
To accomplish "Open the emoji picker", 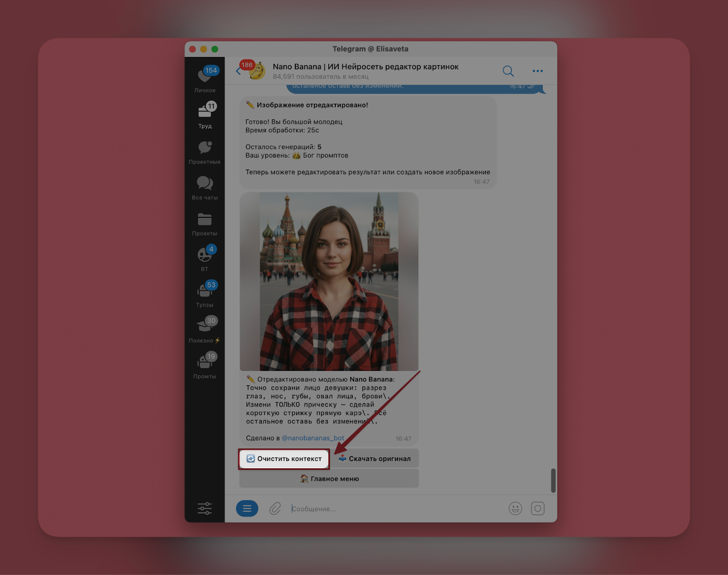I will tap(516, 509).
